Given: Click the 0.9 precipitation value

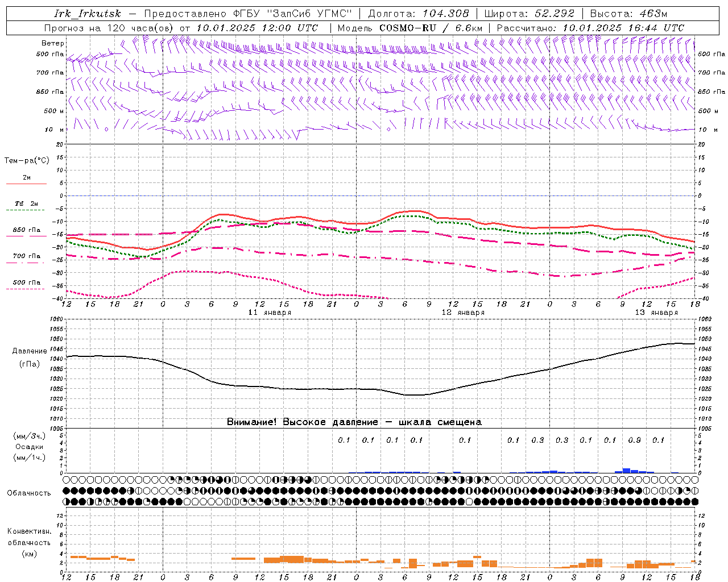Looking at the screenshot, I should point(634,440).
